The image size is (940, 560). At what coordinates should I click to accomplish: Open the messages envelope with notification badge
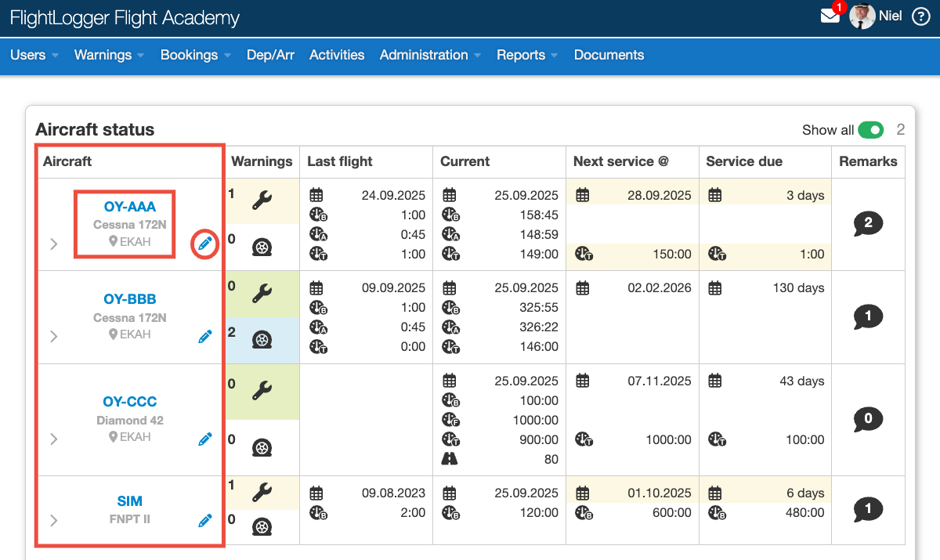point(830,15)
